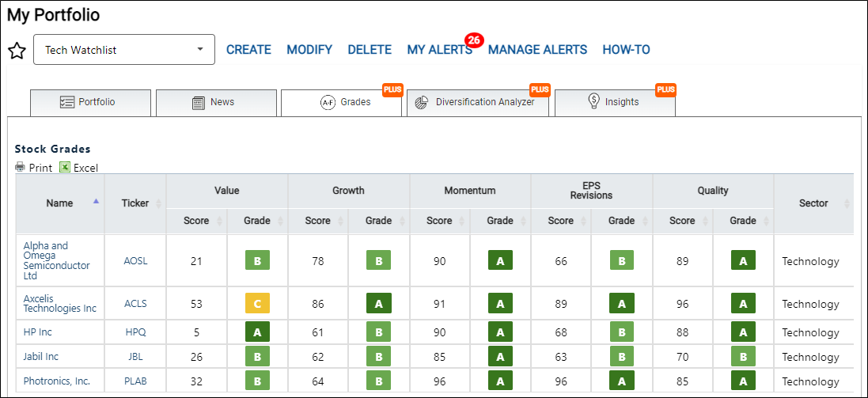Click the Value grade C badge for ACLS
This screenshot has width=868, height=398.
[x=257, y=303]
